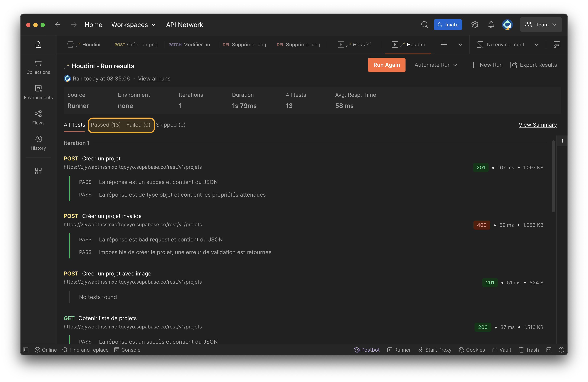Screen dimensions: 588x382
Task: Switch to first DEL Supprimer un tab
Action: point(244,45)
